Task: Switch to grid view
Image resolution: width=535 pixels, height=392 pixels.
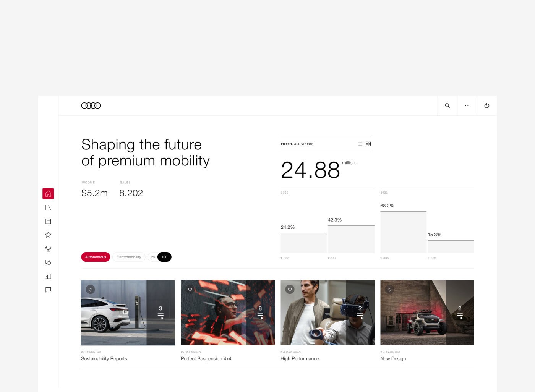Action: point(368,144)
